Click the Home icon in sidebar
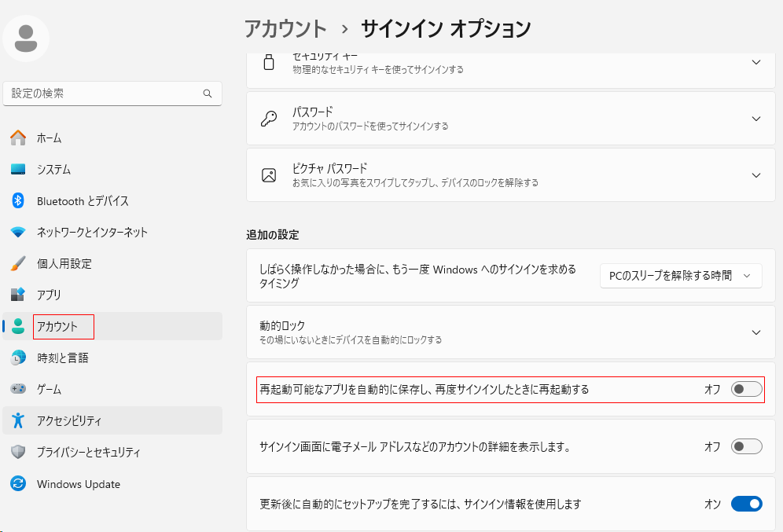This screenshot has width=783, height=532. (x=18, y=138)
